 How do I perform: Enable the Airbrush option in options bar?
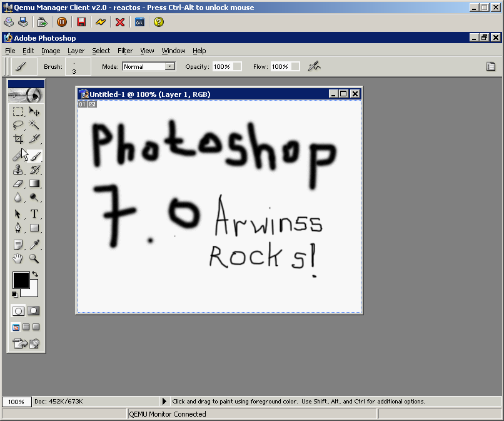tap(315, 66)
